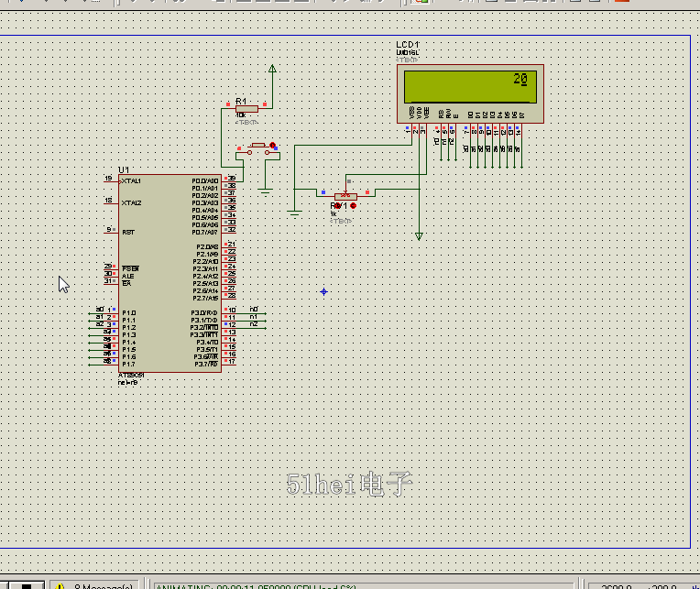The height and width of the screenshot is (589, 700).
Task: Select the LCD1 green display screen
Action: (470, 87)
